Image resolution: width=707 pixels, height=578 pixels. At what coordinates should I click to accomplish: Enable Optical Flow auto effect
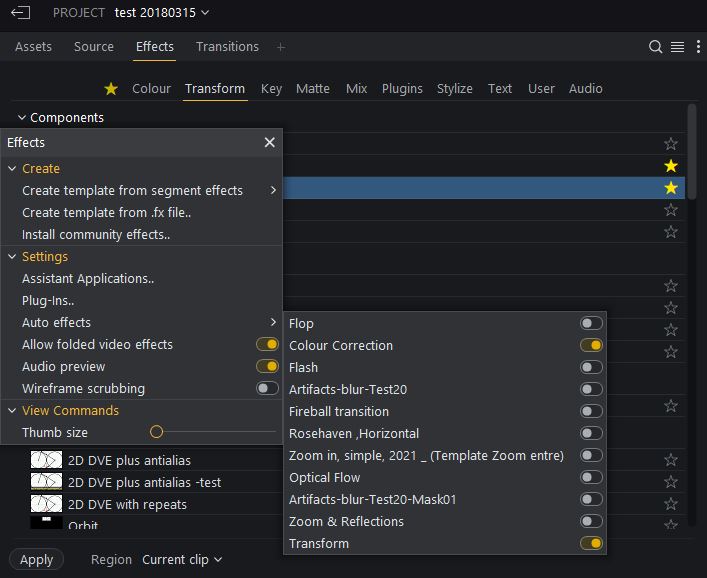[591, 477]
